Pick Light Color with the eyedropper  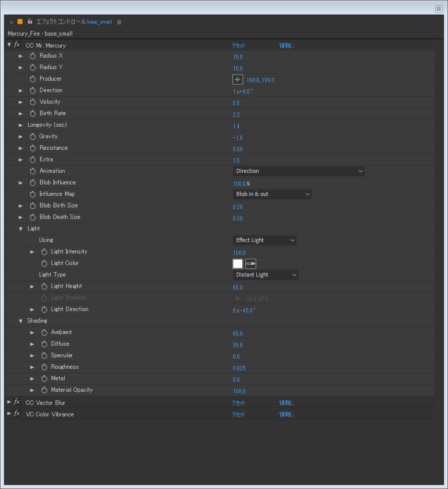251,264
